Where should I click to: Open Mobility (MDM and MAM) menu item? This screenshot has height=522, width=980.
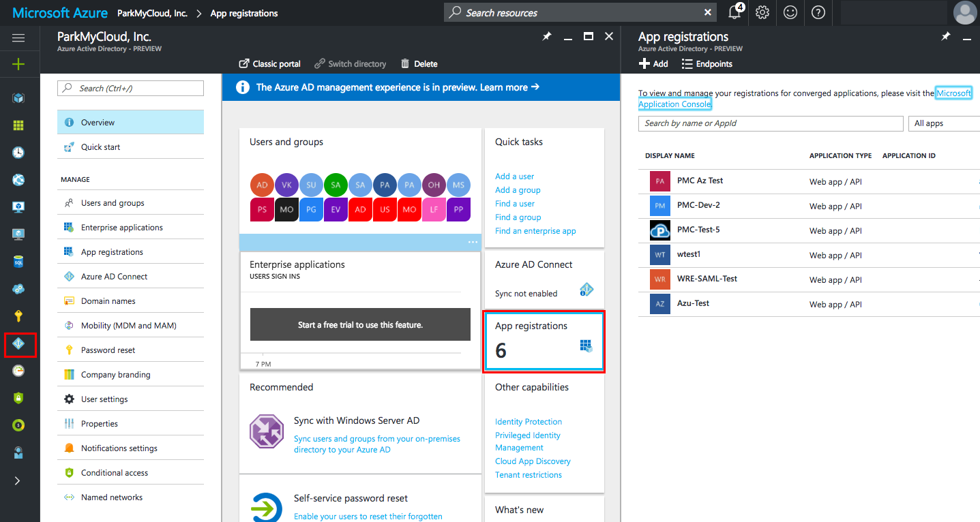[130, 326]
